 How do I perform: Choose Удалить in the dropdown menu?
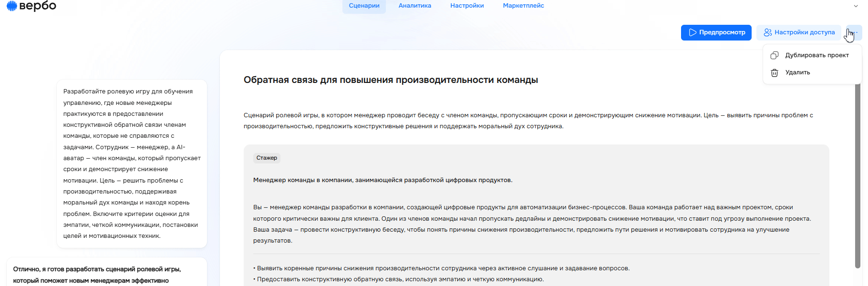coord(797,72)
